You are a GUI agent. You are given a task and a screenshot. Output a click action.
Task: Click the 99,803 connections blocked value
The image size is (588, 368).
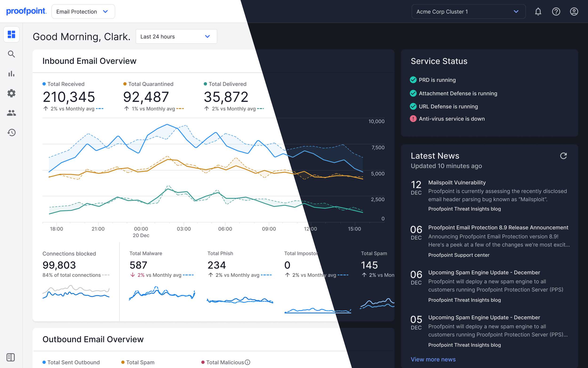pos(59,265)
